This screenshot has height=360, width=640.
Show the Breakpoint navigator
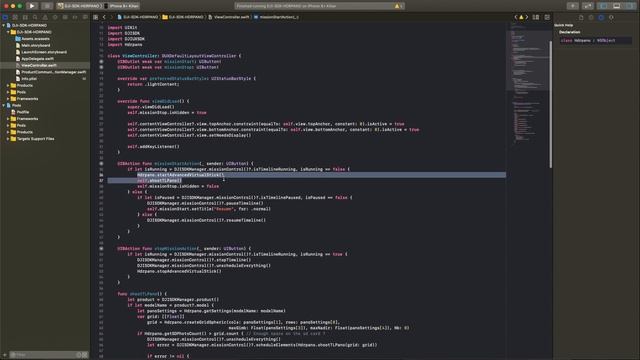point(75,17)
